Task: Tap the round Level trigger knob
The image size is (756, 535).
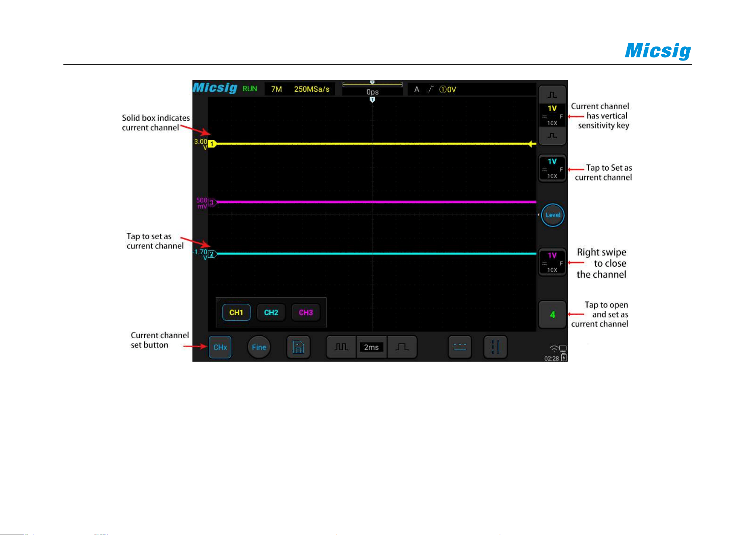Action: pos(553,215)
